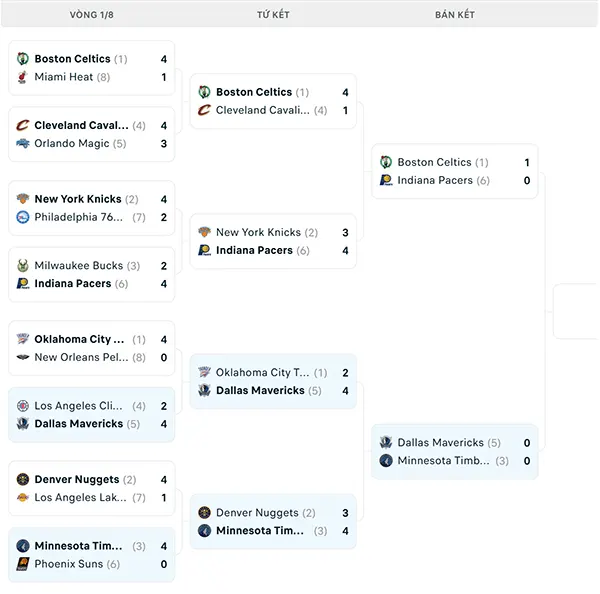Click the Indiana Pacers name in the semifinal
The width and height of the screenshot is (600, 594).
pyautogui.click(x=435, y=180)
